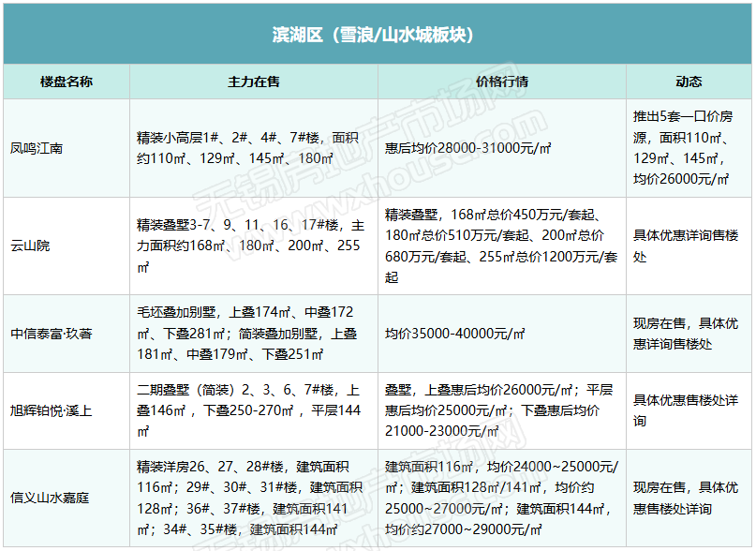Viewport: 756px width, 551px height.
Task: Select the 楼盘名称 column header
Action: pos(66,82)
